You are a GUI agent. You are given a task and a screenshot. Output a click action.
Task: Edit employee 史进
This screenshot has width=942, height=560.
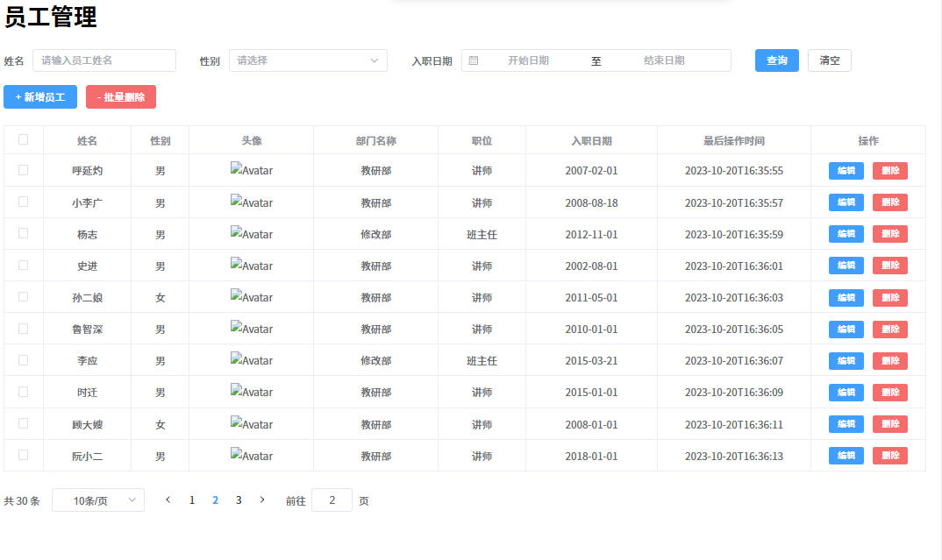tap(846, 266)
